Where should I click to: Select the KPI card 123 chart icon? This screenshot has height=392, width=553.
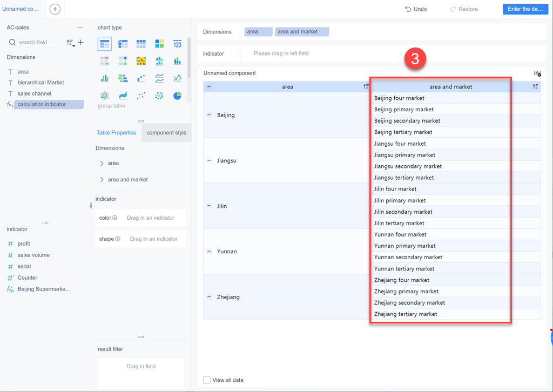click(177, 44)
